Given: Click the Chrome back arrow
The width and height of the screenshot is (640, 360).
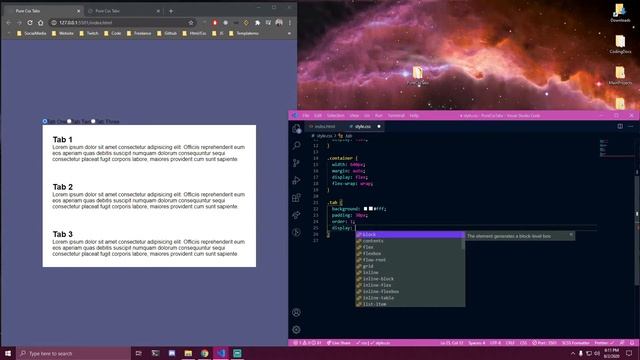Looking at the screenshot, I should (x=9, y=23).
